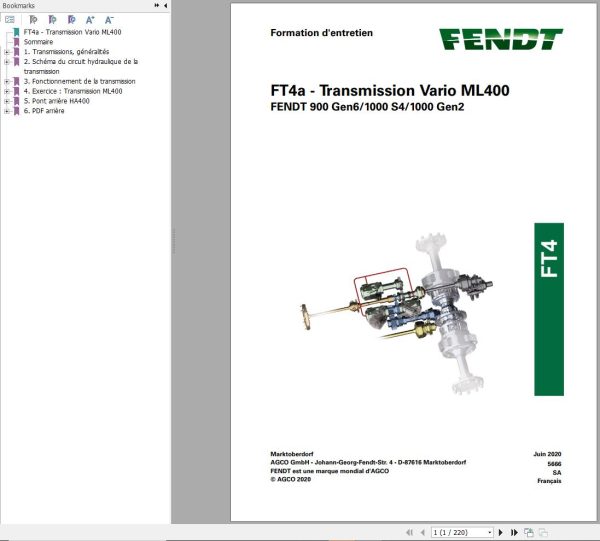Click the FENDT logo on the page
Image resolution: width=600 pixels, height=541 pixels.
point(501,39)
